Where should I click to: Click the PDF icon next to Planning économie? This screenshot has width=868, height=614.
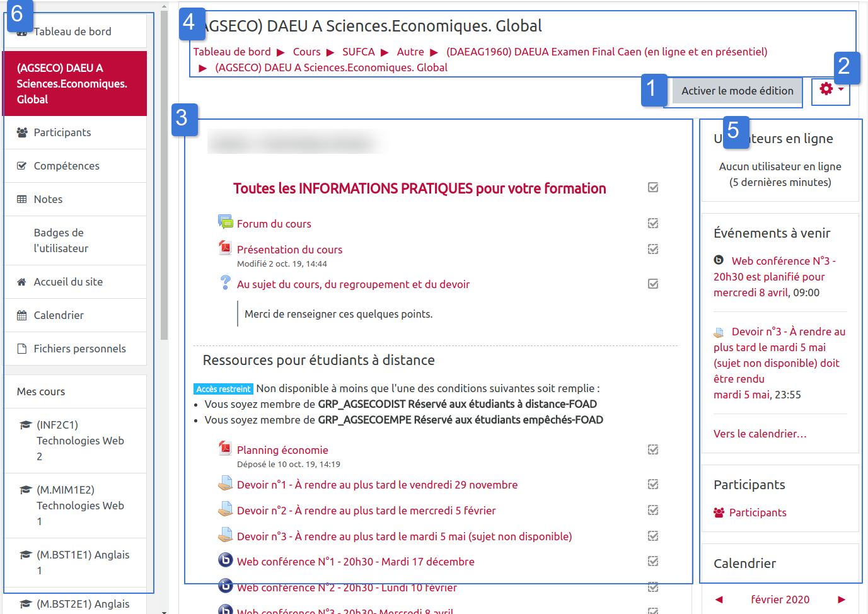pos(225,448)
